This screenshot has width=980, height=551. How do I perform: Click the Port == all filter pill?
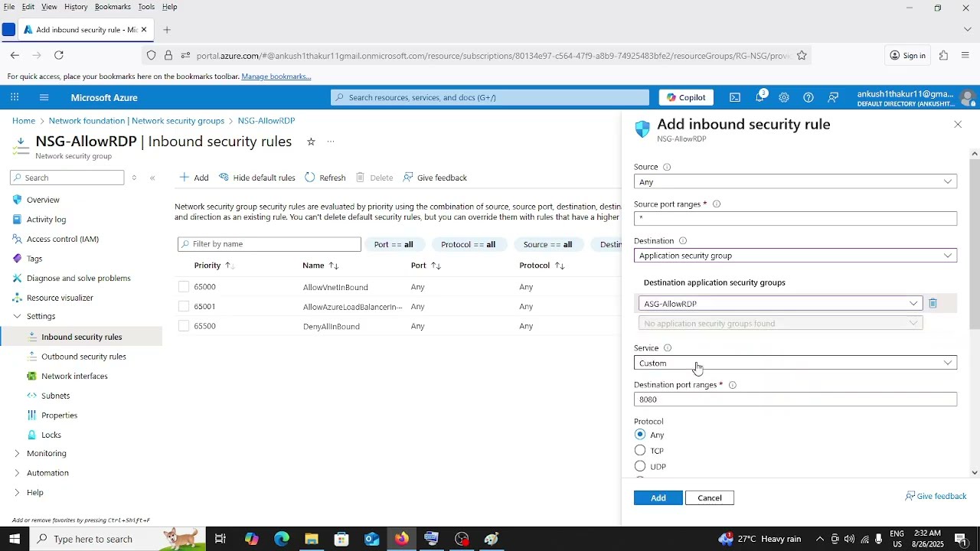coord(394,245)
